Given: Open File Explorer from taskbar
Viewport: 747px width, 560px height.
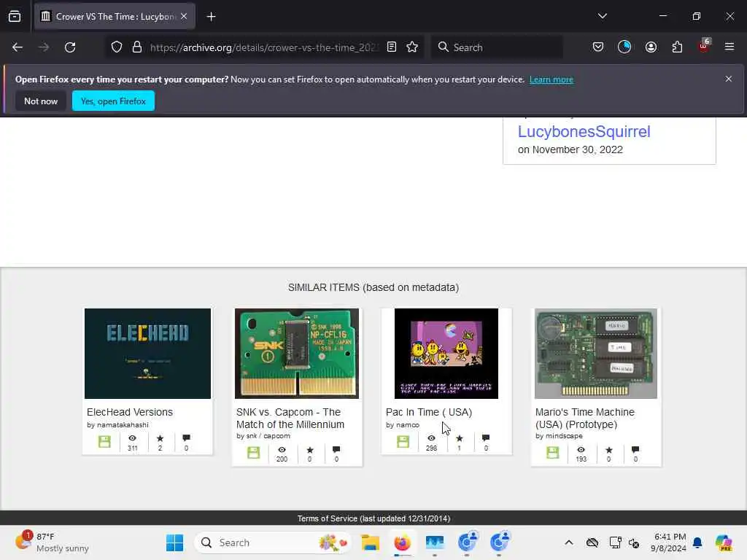Looking at the screenshot, I should click(370, 542).
